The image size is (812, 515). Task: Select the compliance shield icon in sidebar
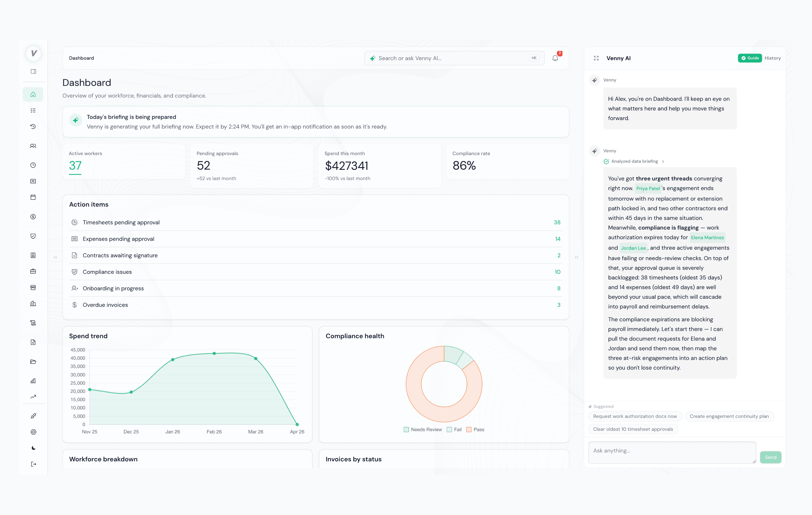(33, 236)
